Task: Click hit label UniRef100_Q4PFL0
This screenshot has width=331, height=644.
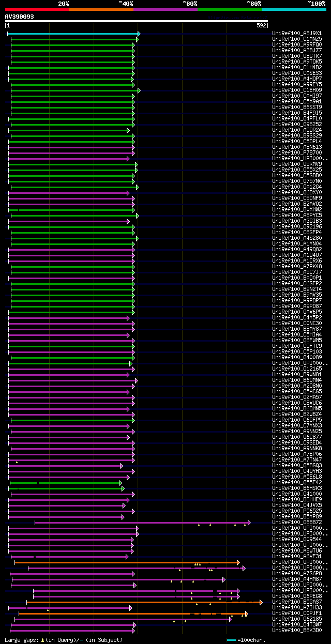Action: (x=297, y=119)
